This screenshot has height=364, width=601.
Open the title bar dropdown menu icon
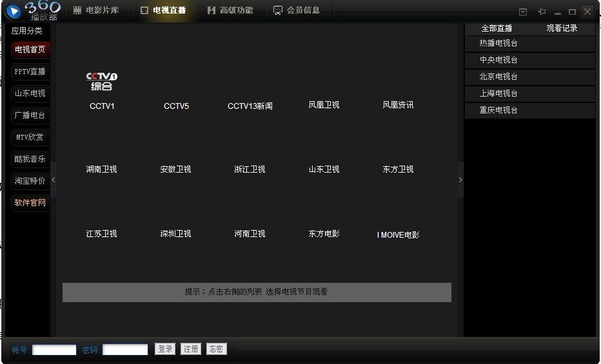523,12
